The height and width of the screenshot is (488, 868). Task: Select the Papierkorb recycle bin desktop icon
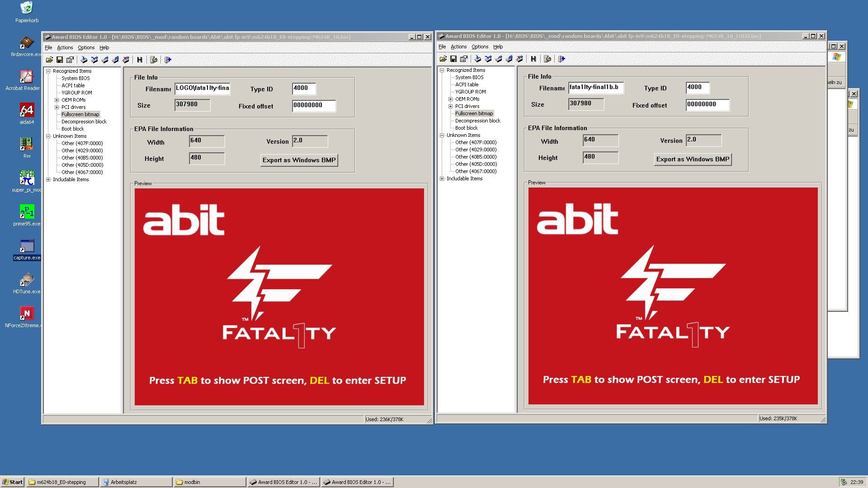tap(27, 12)
